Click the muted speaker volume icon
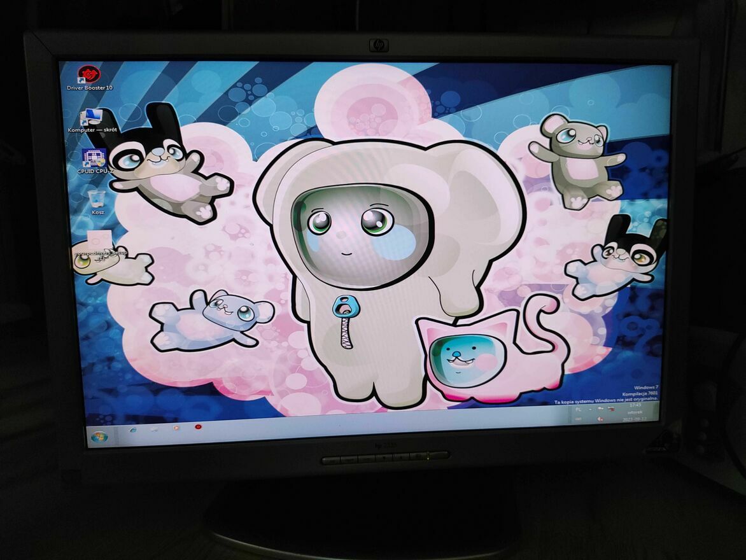The image size is (746, 560). point(600,419)
